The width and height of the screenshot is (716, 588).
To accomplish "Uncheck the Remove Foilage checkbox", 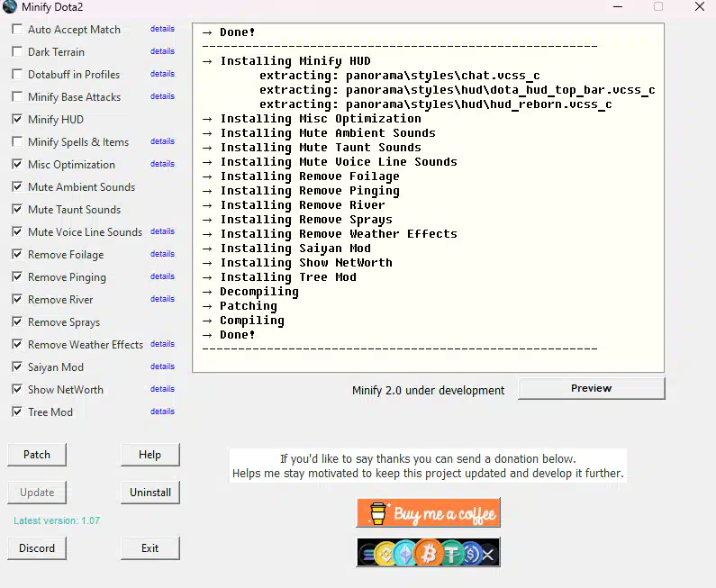I will (17, 254).
